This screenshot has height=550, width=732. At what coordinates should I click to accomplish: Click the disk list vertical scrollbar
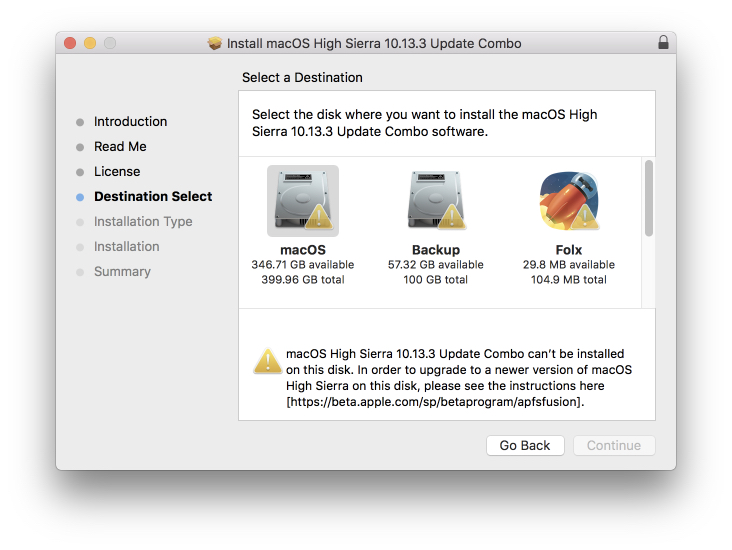[x=648, y=198]
